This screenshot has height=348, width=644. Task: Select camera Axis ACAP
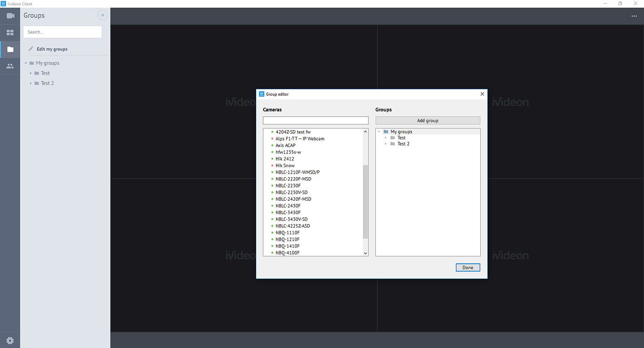(286, 145)
